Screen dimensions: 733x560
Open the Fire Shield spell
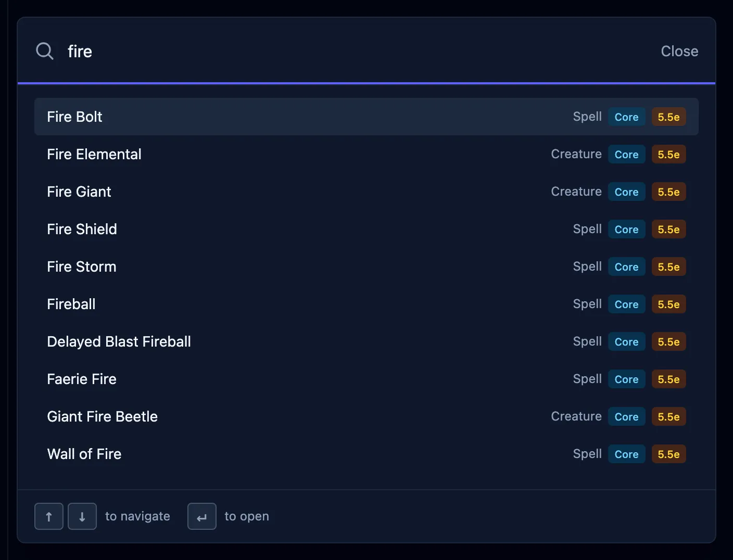366,229
